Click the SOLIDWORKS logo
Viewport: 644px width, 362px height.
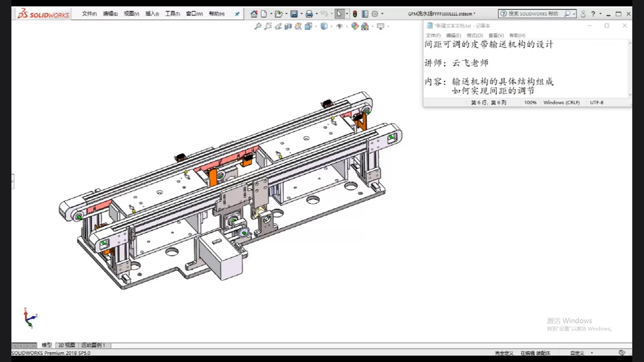[x=43, y=14]
